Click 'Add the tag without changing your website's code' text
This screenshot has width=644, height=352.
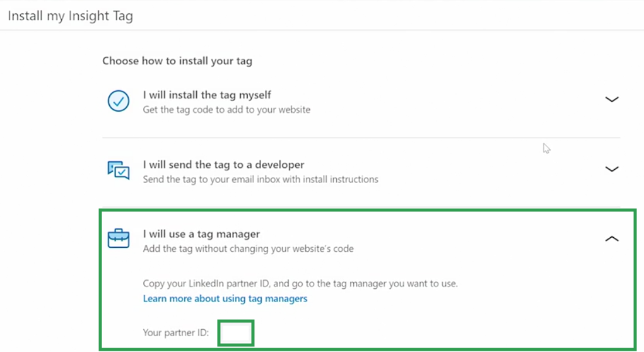tap(248, 249)
